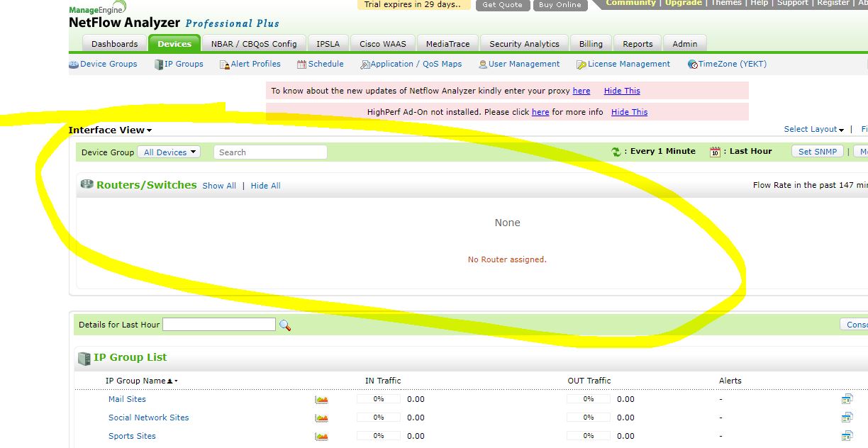Viewport: 868px width, 448px height.
Task: Open the Reports tab
Action: [x=638, y=44]
